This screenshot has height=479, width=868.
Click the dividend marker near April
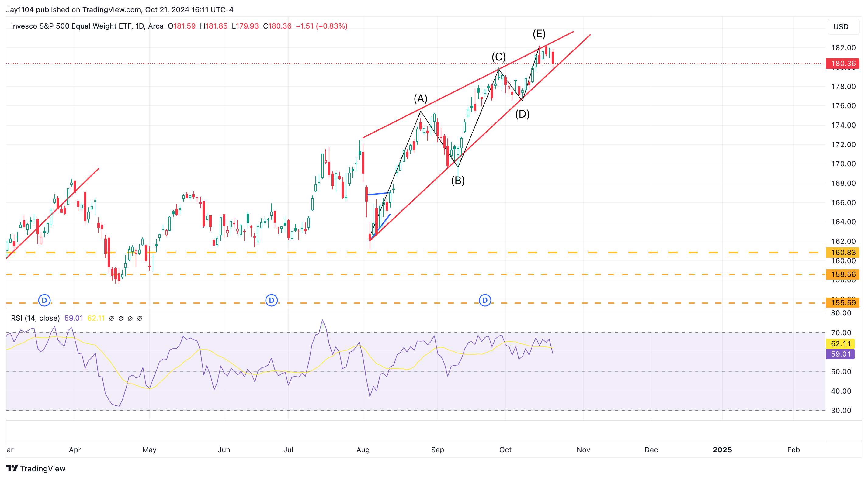point(44,300)
